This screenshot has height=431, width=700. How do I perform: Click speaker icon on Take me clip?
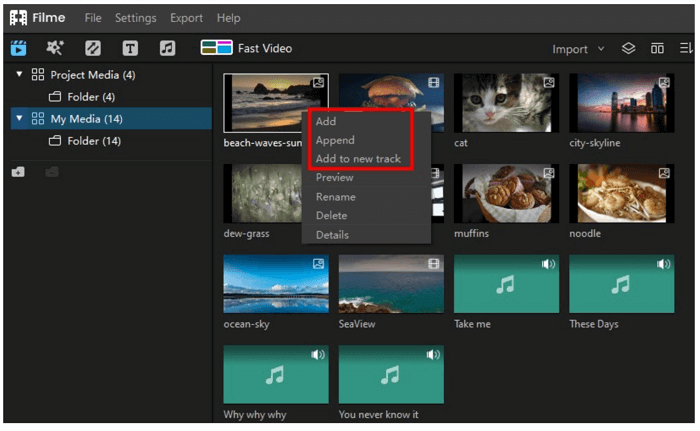pos(548,264)
